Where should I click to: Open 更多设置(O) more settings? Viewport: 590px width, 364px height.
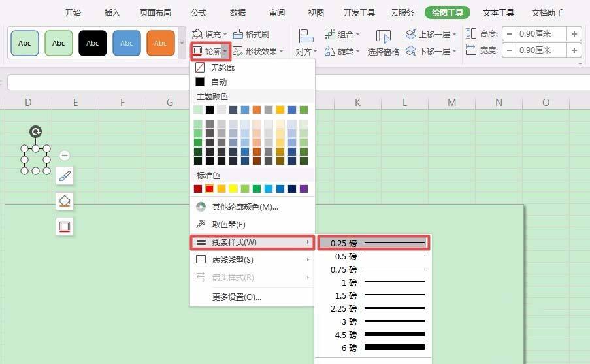coord(252,297)
